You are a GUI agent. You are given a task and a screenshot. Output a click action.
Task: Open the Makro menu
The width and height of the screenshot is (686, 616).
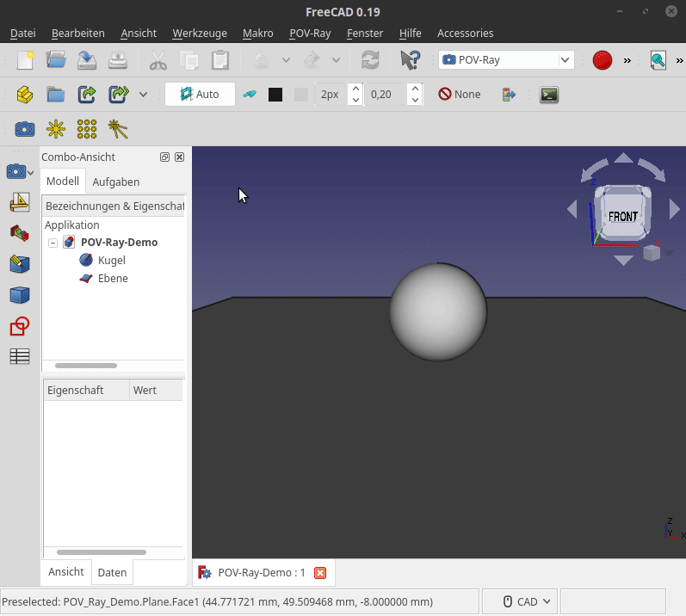[257, 34]
